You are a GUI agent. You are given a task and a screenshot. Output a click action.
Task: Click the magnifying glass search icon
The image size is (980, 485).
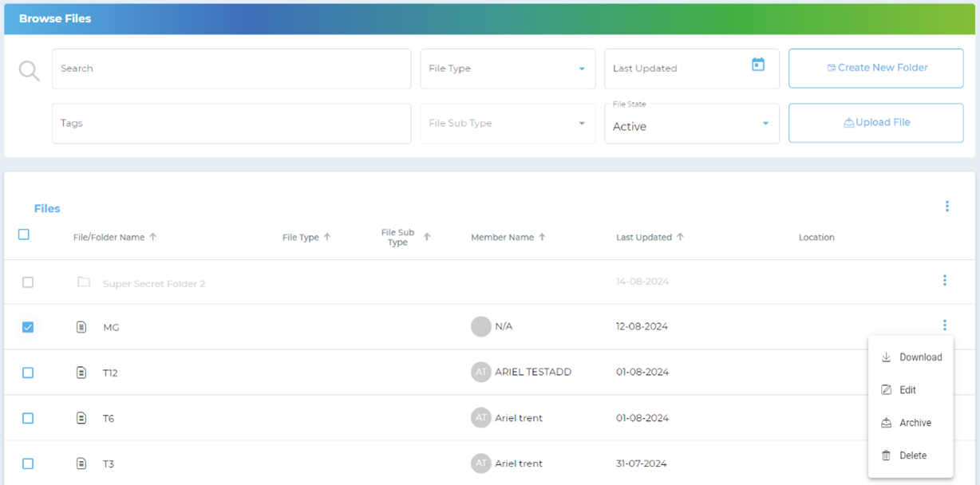click(x=30, y=70)
